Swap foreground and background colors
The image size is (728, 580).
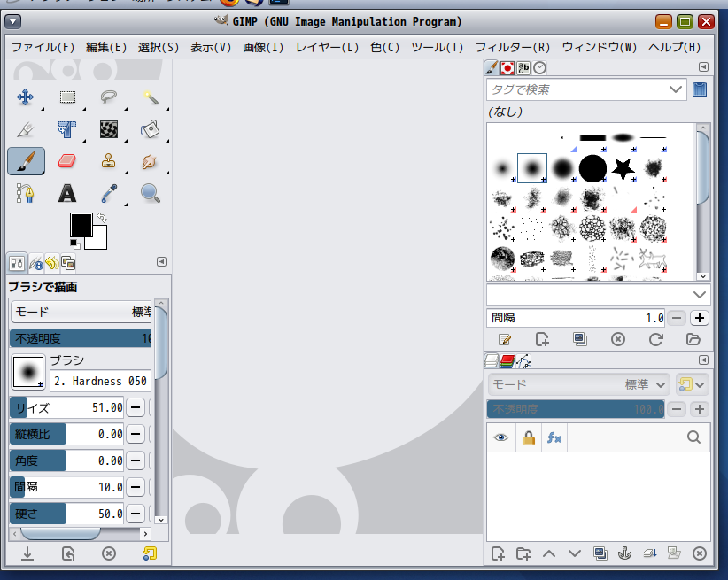coord(102,217)
